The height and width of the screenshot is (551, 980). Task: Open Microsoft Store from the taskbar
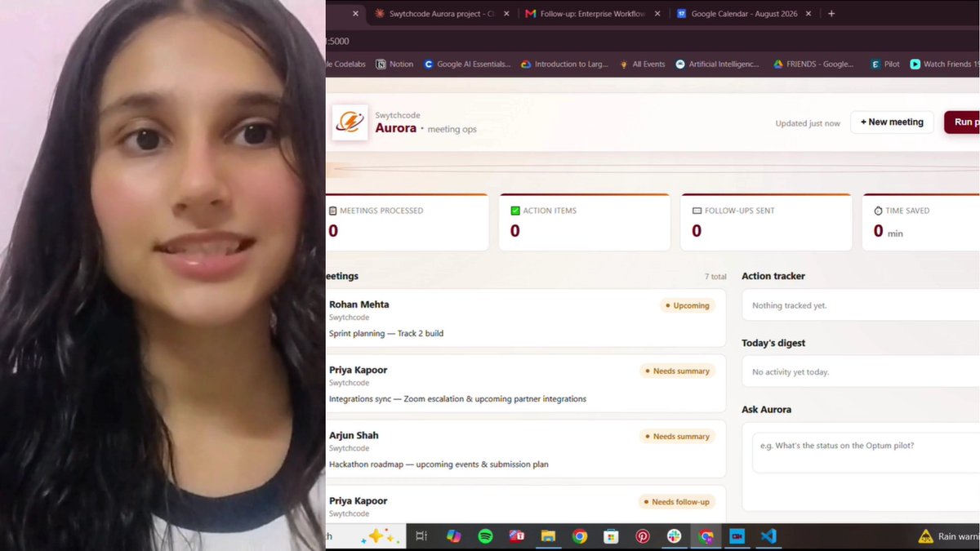point(611,536)
